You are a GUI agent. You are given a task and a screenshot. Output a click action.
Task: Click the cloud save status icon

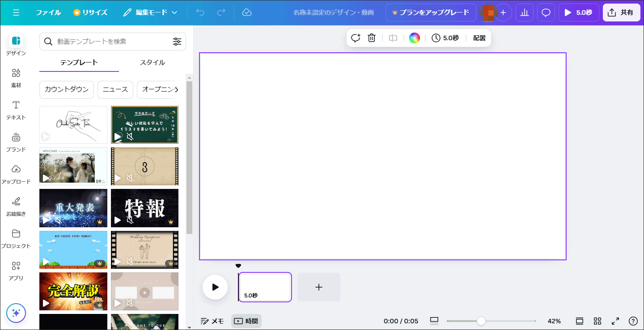pyautogui.click(x=246, y=13)
